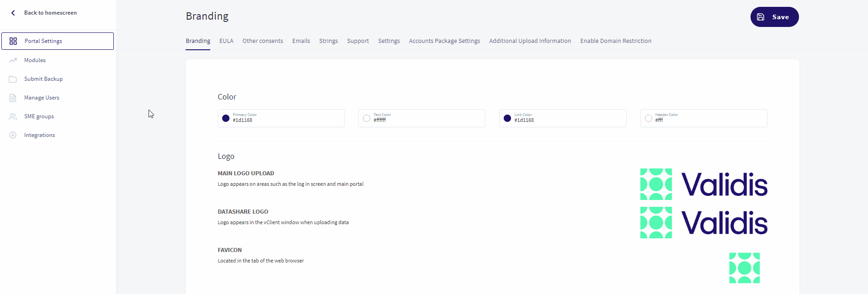The height and width of the screenshot is (294, 868).
Task: Click the Text Color swatch circle
Action: [367, 118]
